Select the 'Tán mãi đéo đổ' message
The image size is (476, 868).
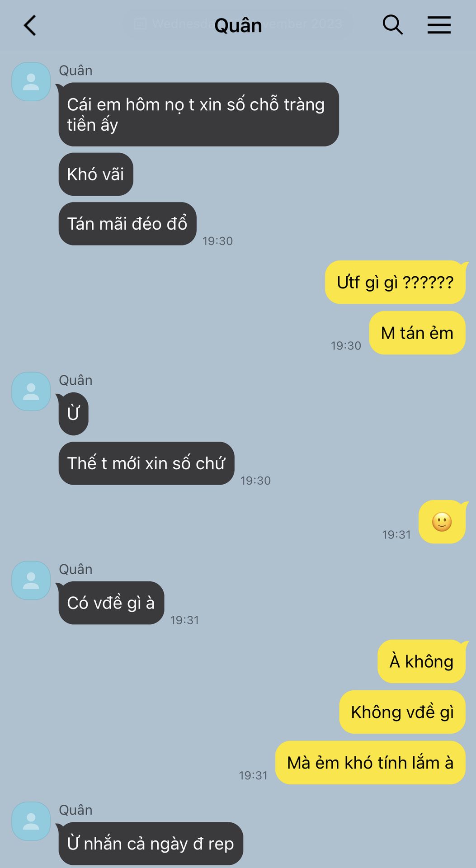tap(127, 224)
